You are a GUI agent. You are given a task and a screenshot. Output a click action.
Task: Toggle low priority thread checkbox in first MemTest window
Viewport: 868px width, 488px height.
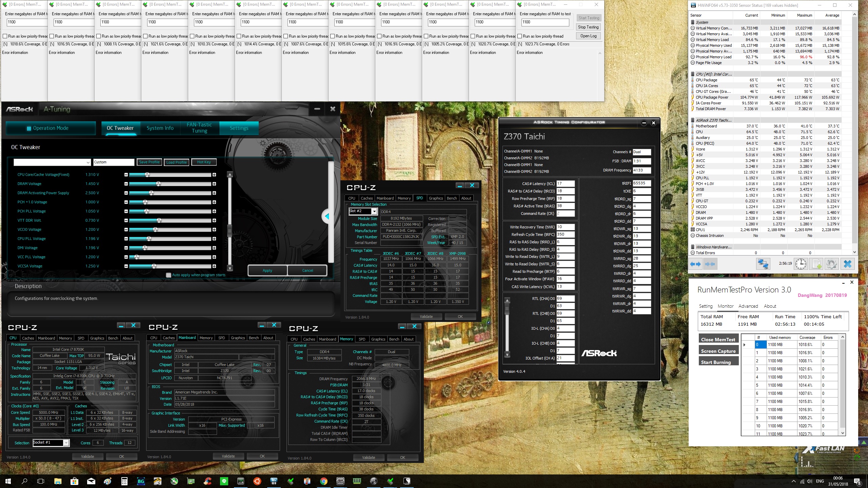click(5, 36)
